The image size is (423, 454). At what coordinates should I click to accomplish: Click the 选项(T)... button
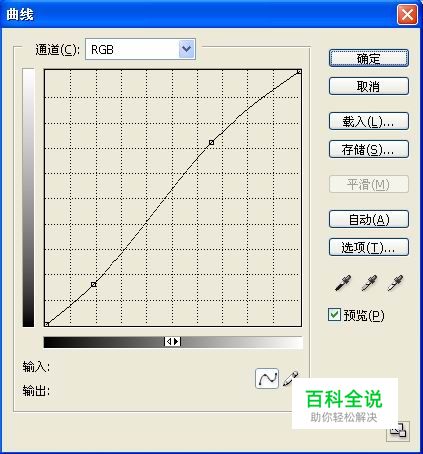369,247
